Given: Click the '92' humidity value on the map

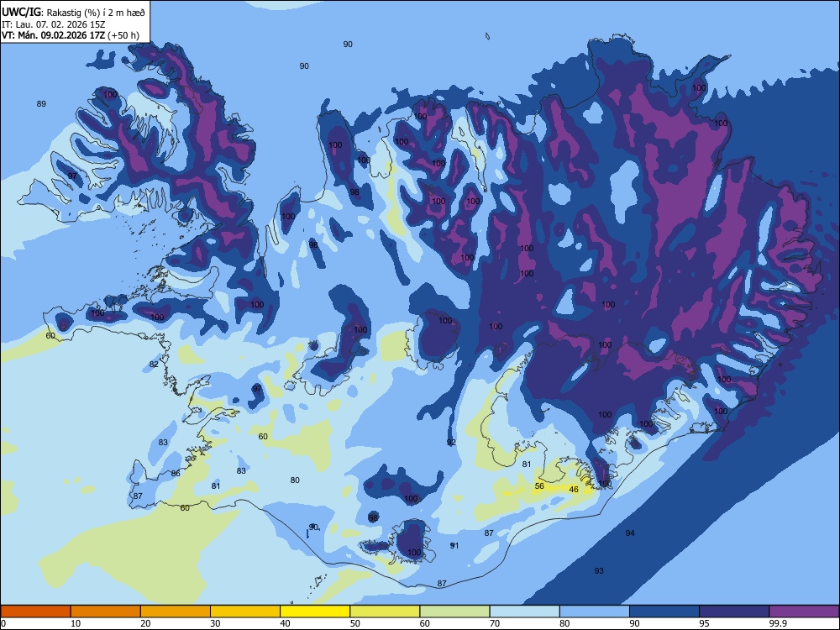Looking at the screenshot, I should [x=451, y=442].
